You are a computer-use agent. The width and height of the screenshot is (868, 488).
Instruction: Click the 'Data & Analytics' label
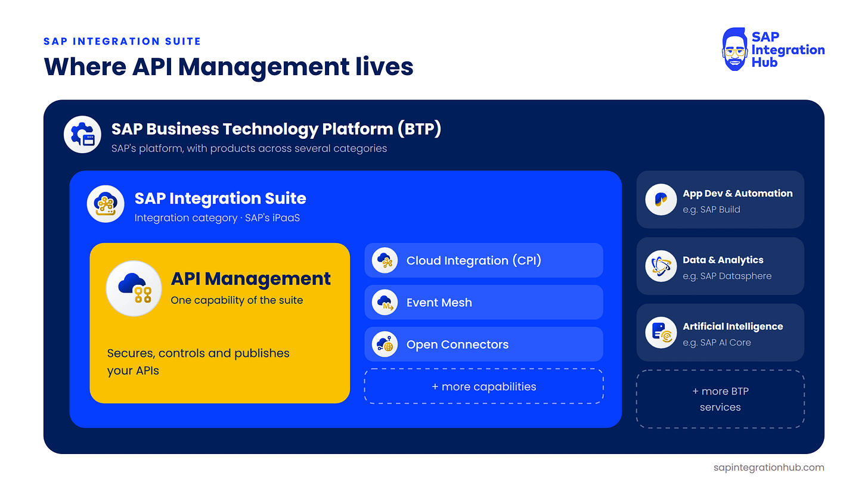click(723, 260)
